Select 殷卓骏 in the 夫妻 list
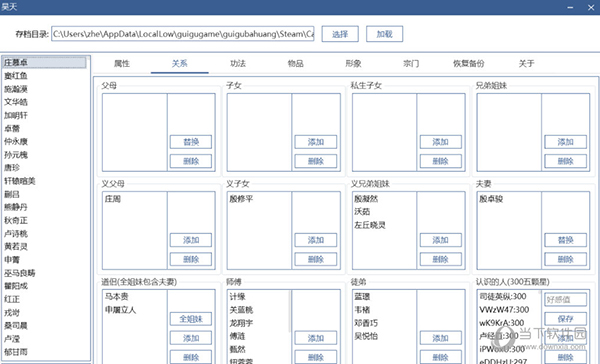The height and width of the screenshot is (364, 600). [491, 199]
